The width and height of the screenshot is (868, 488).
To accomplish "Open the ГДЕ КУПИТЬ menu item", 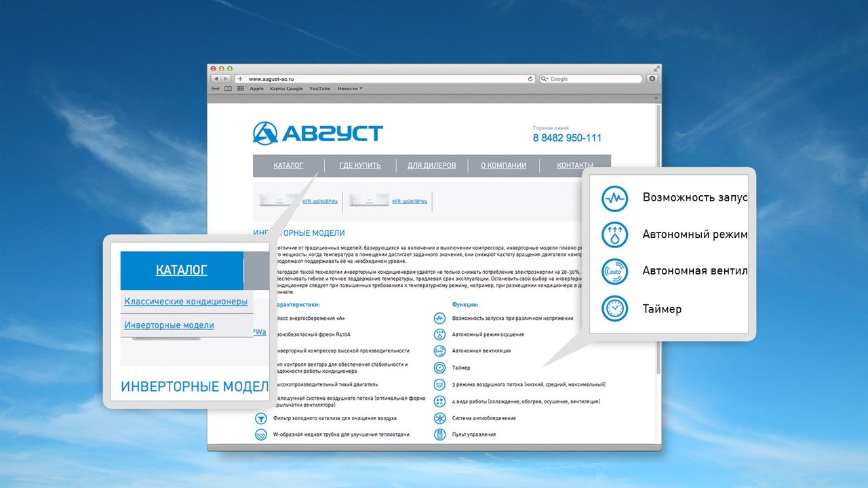I will click(x=360, y=165).
